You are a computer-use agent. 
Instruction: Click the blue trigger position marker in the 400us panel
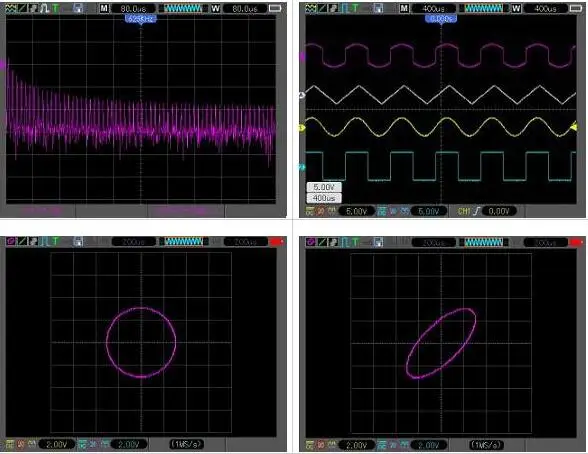click(x=441, y=19)
